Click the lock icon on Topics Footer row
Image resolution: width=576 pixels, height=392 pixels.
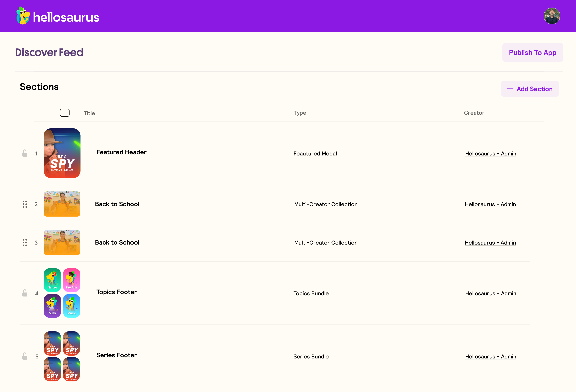point(25,293)
